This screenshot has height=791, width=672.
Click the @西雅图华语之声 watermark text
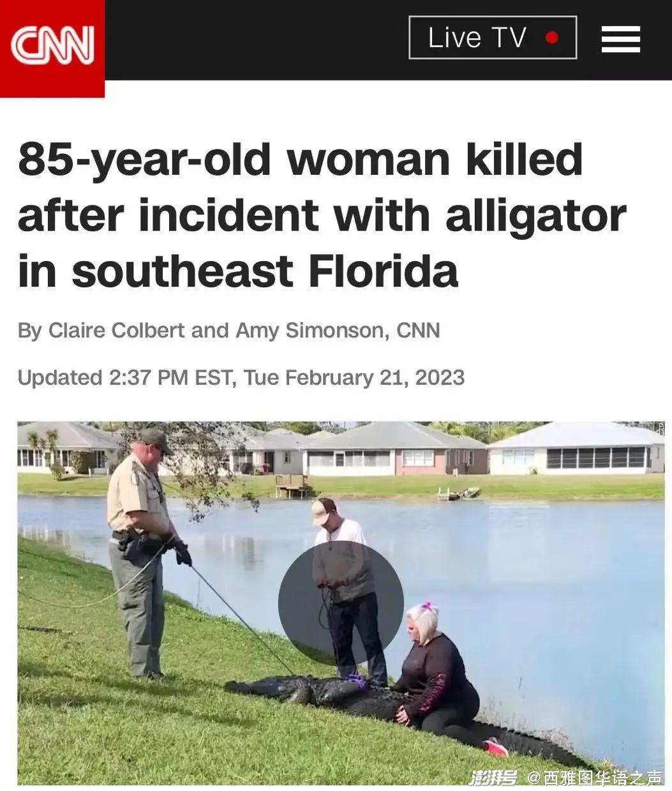594,777
